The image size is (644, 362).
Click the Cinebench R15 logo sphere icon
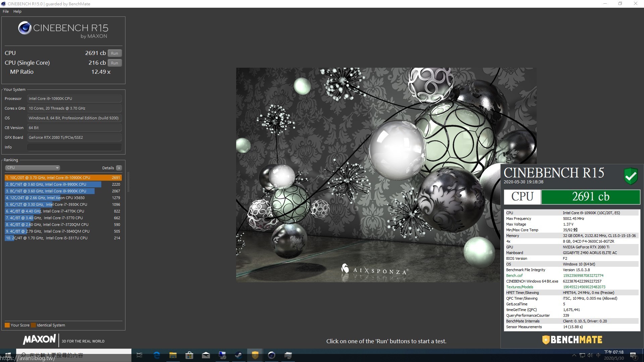pyautogui.click(x=24, y=28)
